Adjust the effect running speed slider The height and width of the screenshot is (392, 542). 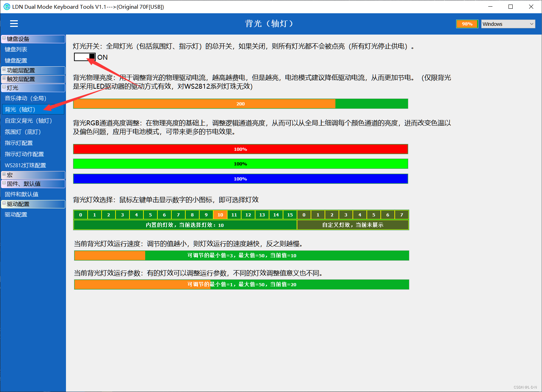[x=242, y=256]
